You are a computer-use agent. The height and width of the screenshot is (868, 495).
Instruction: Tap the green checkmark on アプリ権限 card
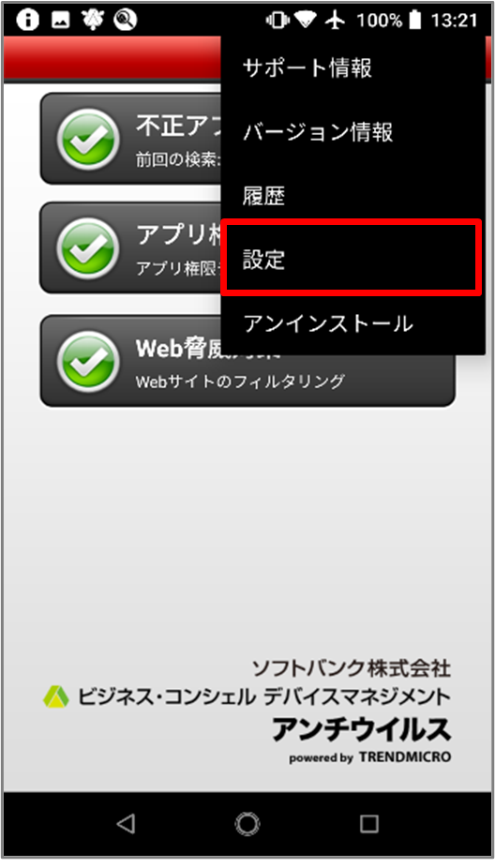(x=88, y=248)
